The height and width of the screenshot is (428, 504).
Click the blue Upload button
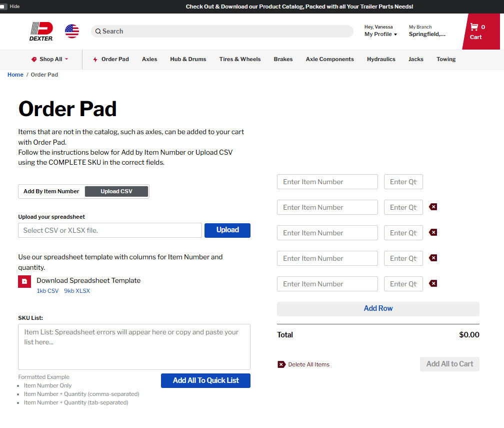click(227, 230)
